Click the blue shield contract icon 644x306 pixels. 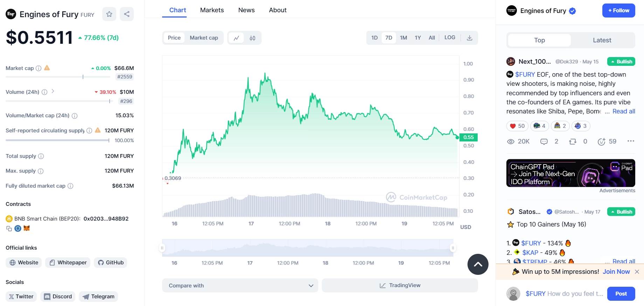18,229
